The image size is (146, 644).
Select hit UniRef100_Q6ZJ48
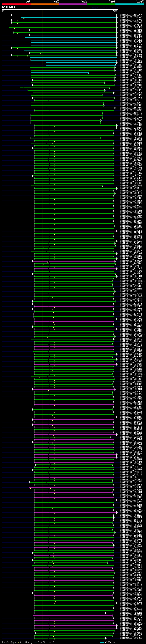click(x=131, y=93)
